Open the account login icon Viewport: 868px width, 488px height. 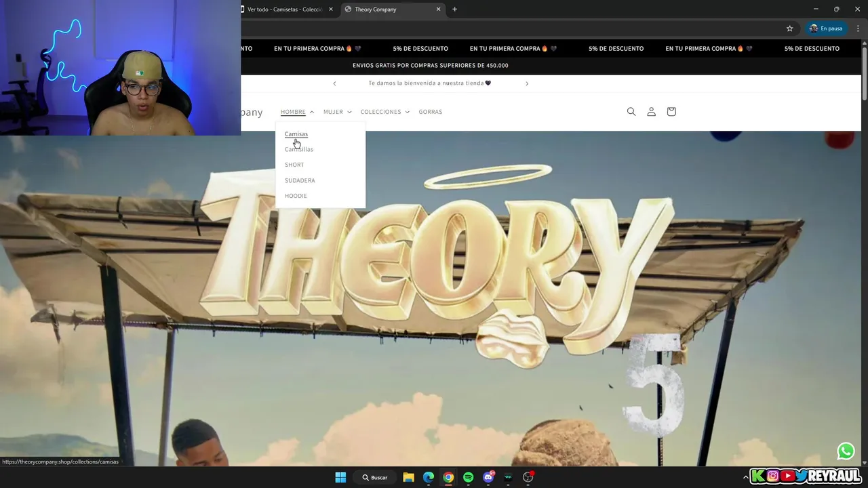tap(651, 112)
